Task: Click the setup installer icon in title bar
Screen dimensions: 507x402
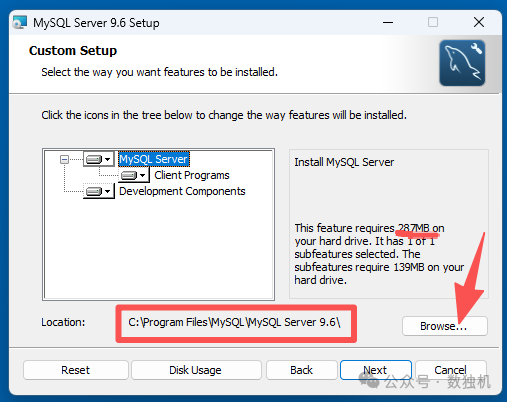Action: (19, 23)
